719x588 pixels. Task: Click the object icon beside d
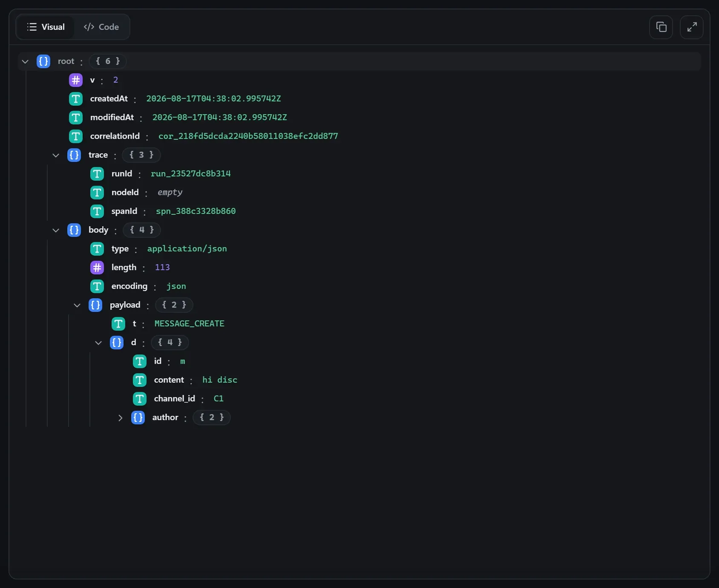tap(117, 343)
